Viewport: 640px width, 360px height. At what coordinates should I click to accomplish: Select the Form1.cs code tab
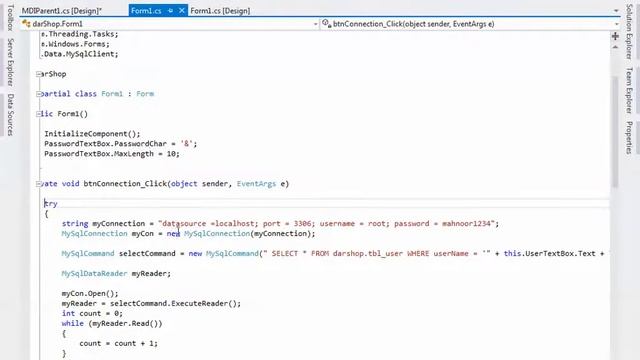146,11
